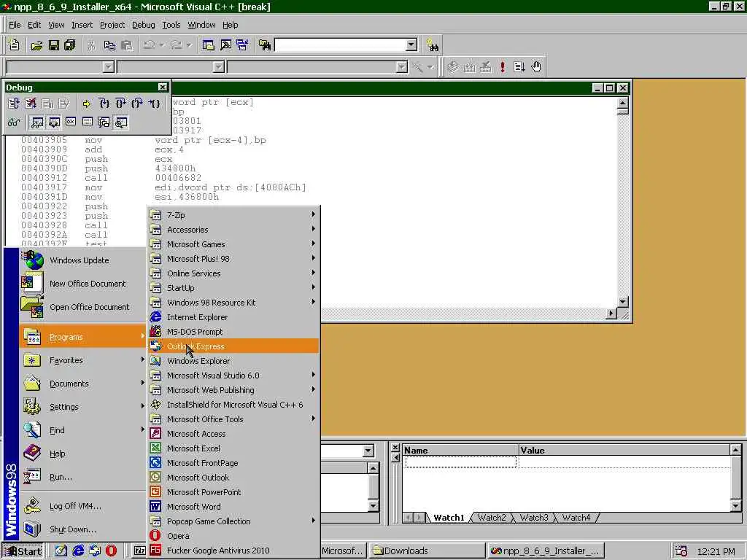This screenshot has height=560, width=747.
Task: Click the Go icon in Build toolbar
Action: pos(519,66)
